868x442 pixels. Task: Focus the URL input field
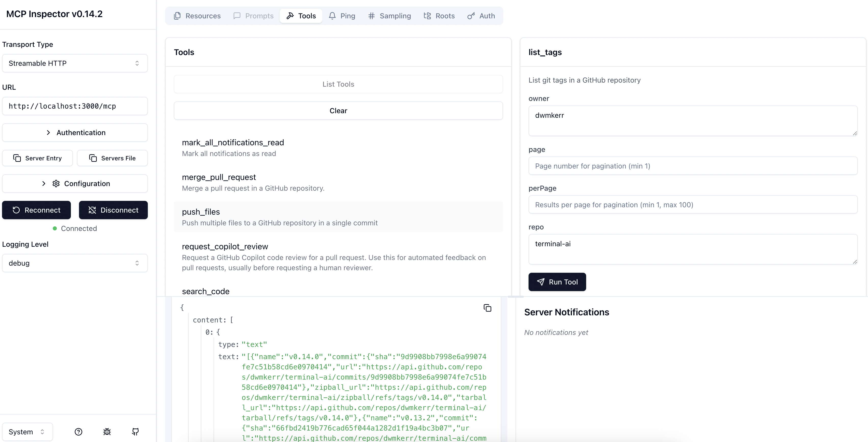(x=75, y=106)
